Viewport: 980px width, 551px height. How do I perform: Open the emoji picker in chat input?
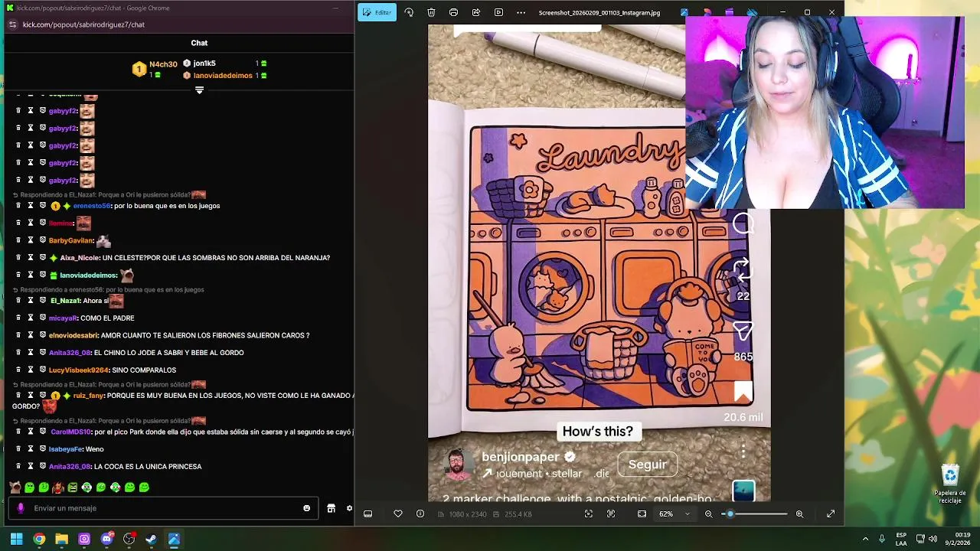point(307,508)
